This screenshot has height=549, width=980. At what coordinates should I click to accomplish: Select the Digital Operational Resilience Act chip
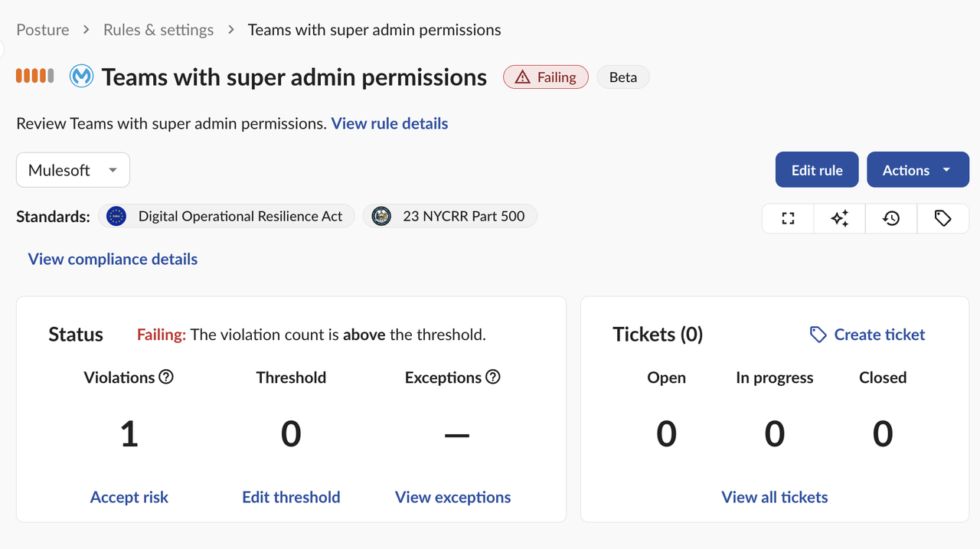tap(227, 216)
